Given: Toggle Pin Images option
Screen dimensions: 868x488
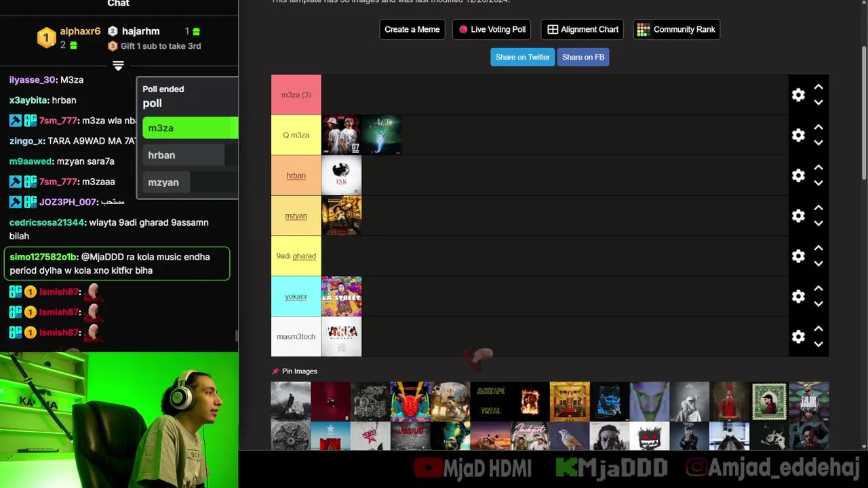Looking at the screenshot, I should pos(294,371).
